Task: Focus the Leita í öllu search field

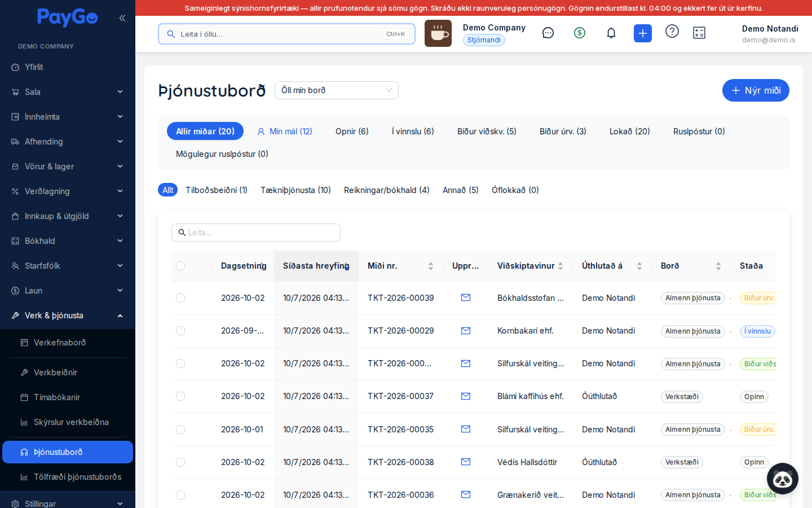Action: [x=286, y=34]
